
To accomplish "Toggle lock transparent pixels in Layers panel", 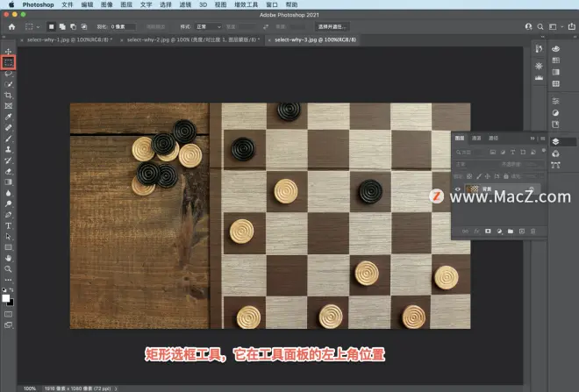I will (469, 176).
